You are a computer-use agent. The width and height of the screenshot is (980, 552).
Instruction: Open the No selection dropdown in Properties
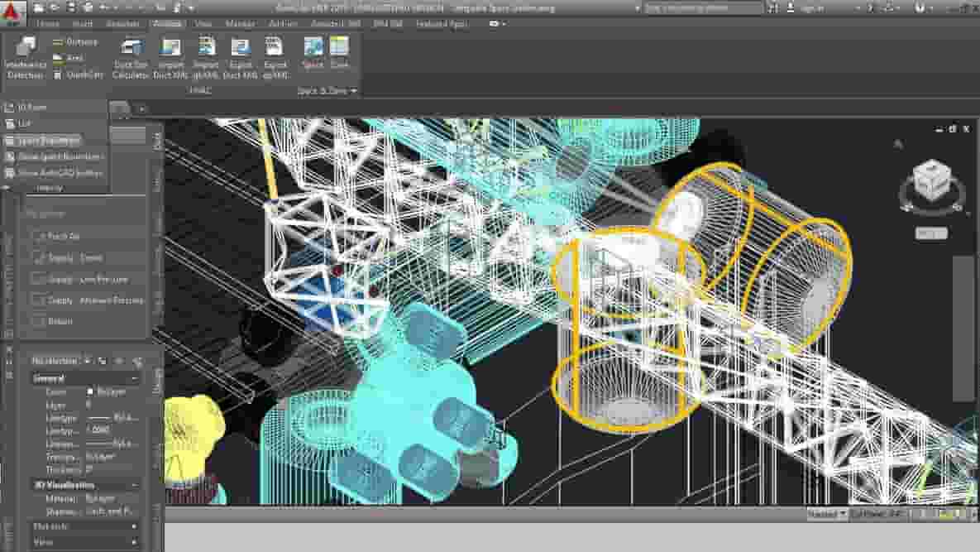coord(61,362)
